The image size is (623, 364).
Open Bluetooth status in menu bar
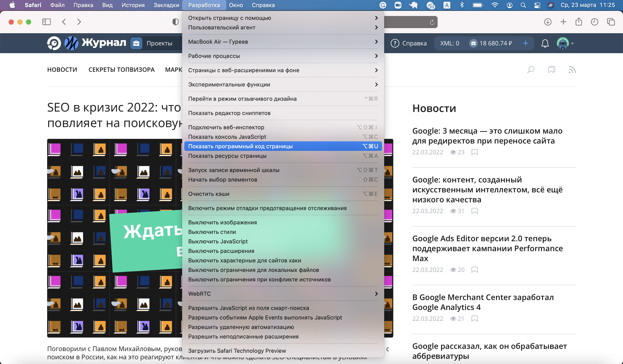click(462, 5)
